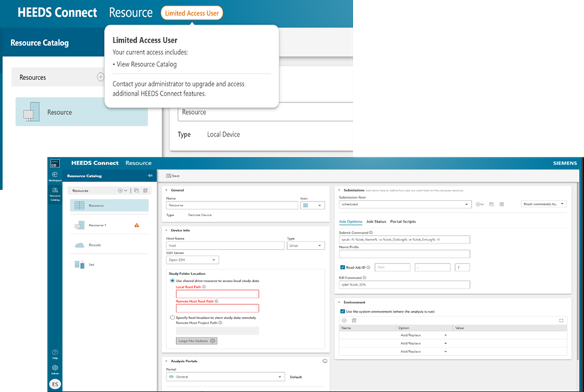Copy the submission item with the duplicate icon
The image size is (584, 392).
(x=492, y=204)
